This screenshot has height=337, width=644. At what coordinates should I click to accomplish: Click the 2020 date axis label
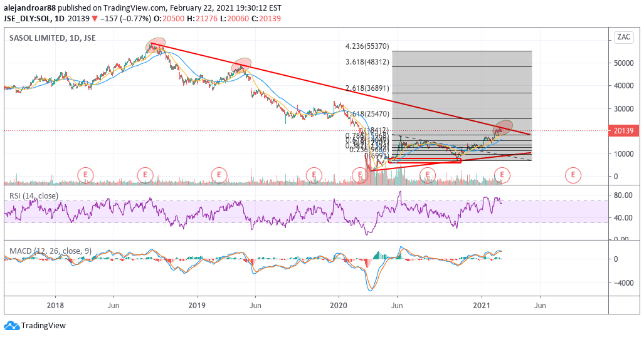click(339, 306)
